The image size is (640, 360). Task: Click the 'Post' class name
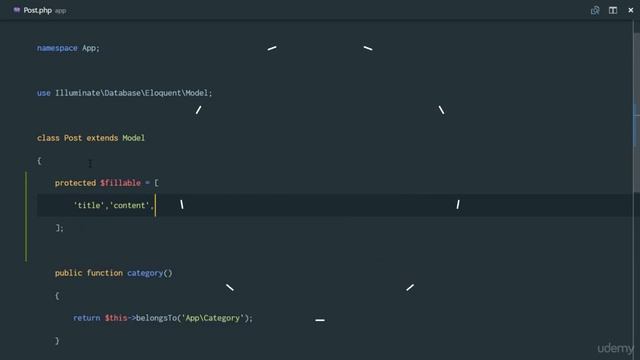coord(73,138)
